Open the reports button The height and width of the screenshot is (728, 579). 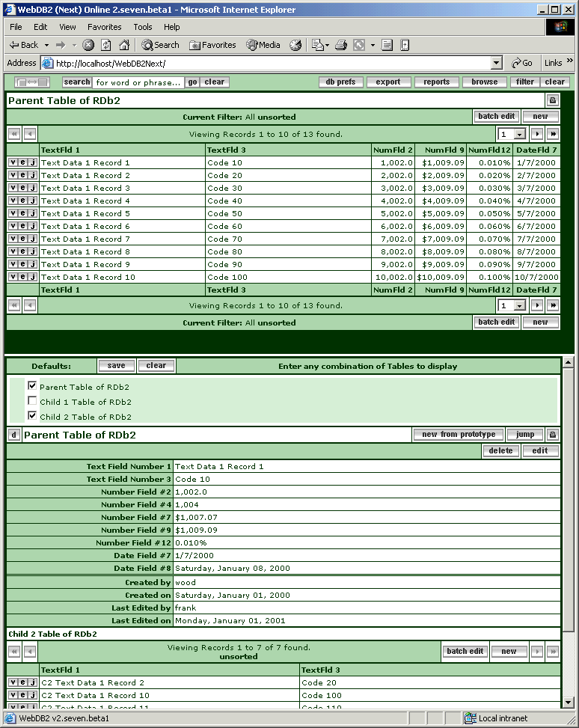tap(436, 82)
